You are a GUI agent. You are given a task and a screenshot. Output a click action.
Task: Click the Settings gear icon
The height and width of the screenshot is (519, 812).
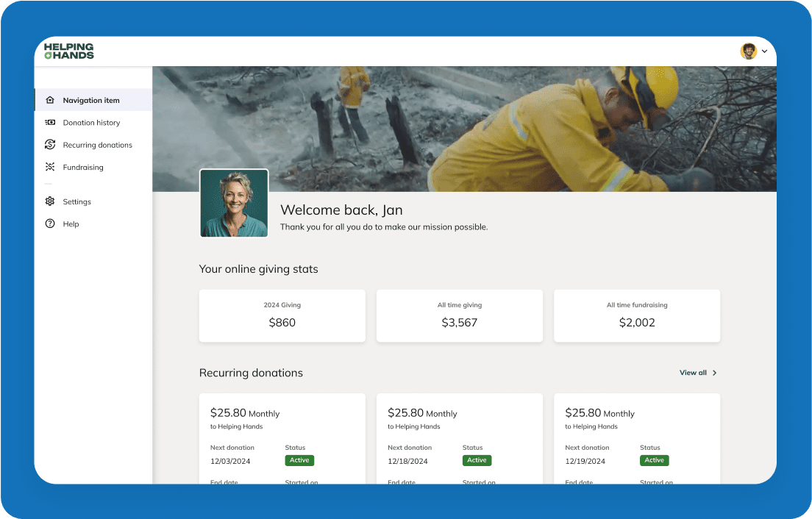[50, 201]
